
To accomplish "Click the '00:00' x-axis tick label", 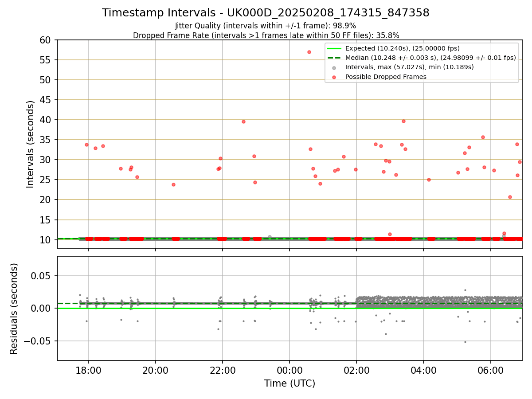I will (289, 371).
